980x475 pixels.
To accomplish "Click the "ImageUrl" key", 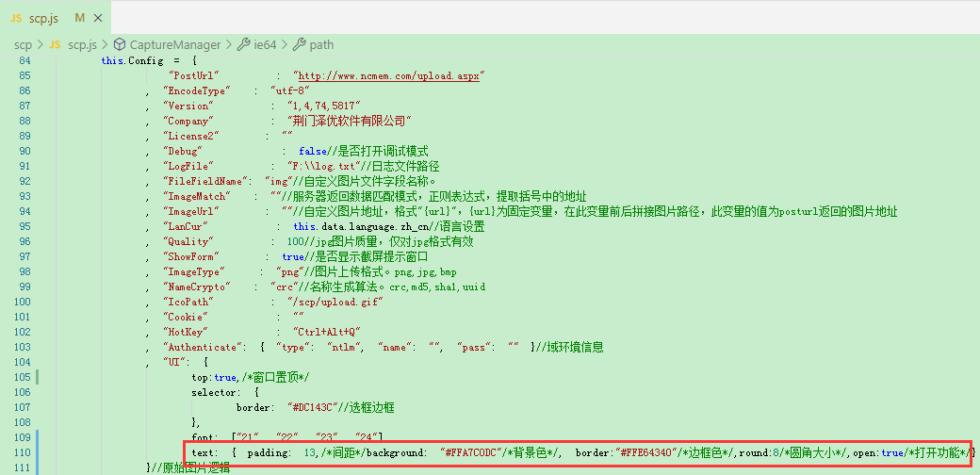I will (x=191, y=210).
